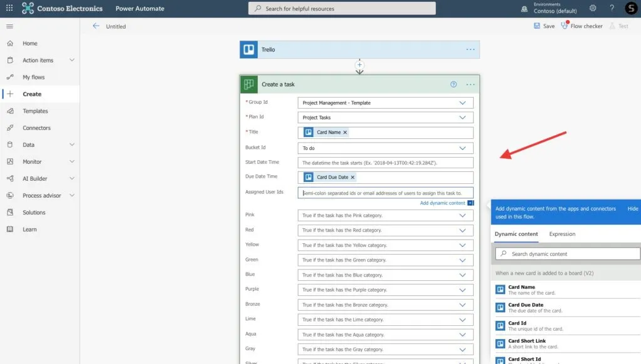641x364 pixels.
Task: Expand Action items in sidebar
Action: coord(72,60)
